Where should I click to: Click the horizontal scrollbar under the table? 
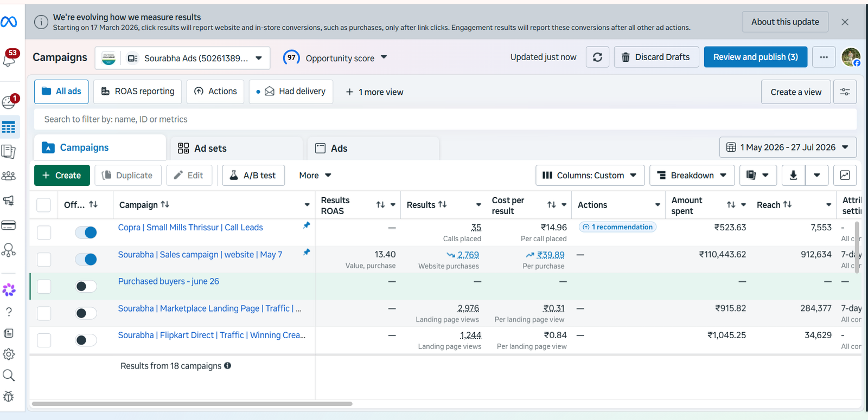[192, 404]
